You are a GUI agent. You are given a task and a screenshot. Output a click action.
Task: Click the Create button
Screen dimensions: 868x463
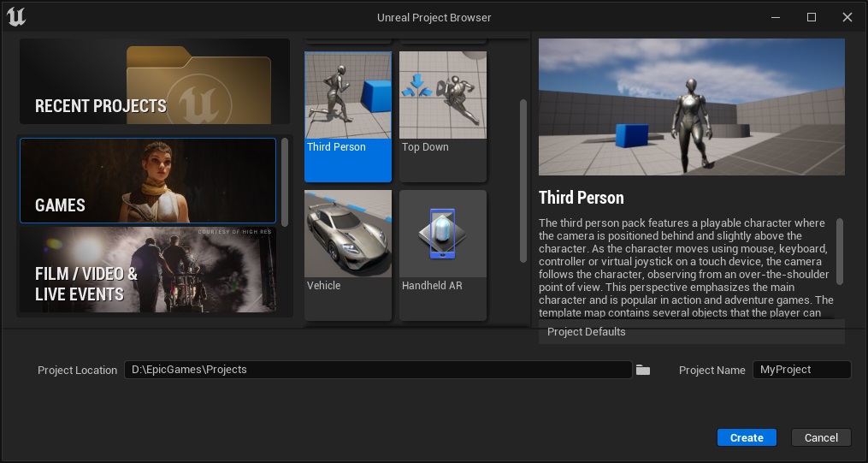(747, 437)
